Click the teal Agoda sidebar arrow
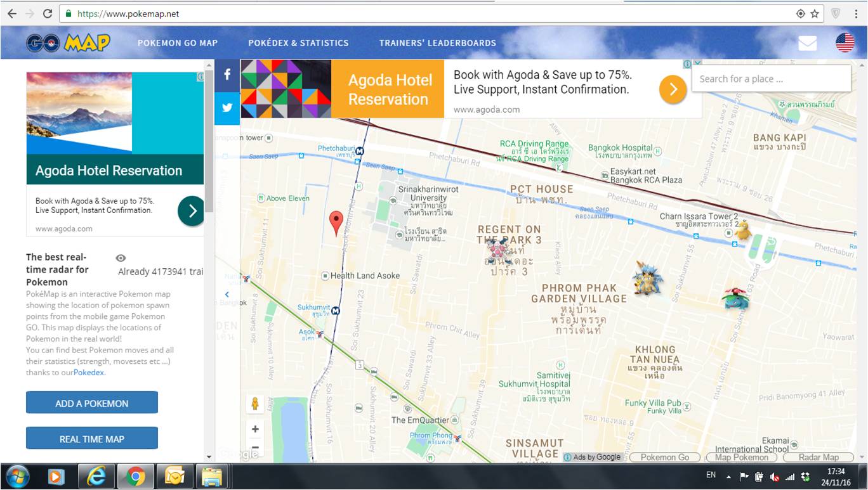 (192, 210)
